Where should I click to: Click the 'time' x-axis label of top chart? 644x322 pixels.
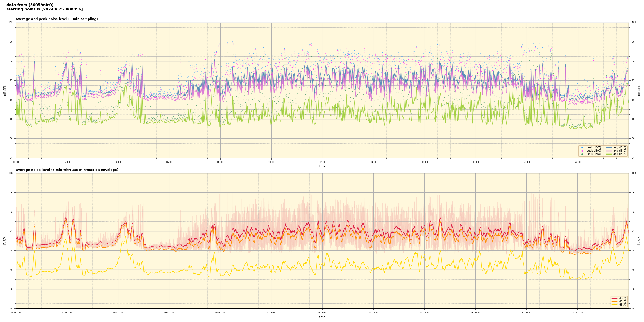coord(322,166)
